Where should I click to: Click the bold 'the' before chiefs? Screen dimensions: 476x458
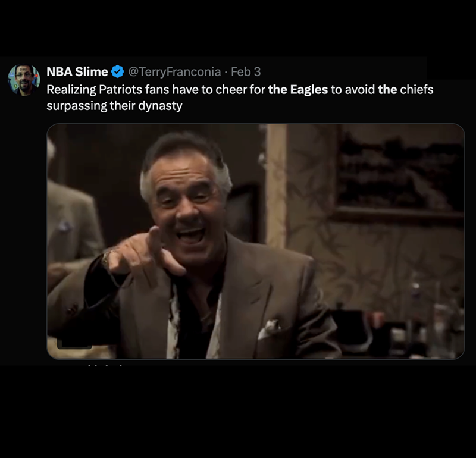[x=387, y=90]
